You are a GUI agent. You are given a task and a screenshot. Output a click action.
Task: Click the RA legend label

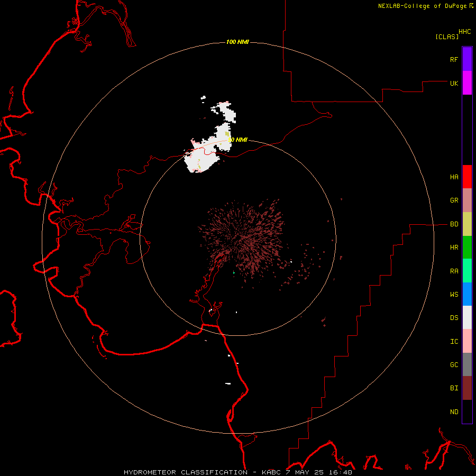(x=454, y=271)
